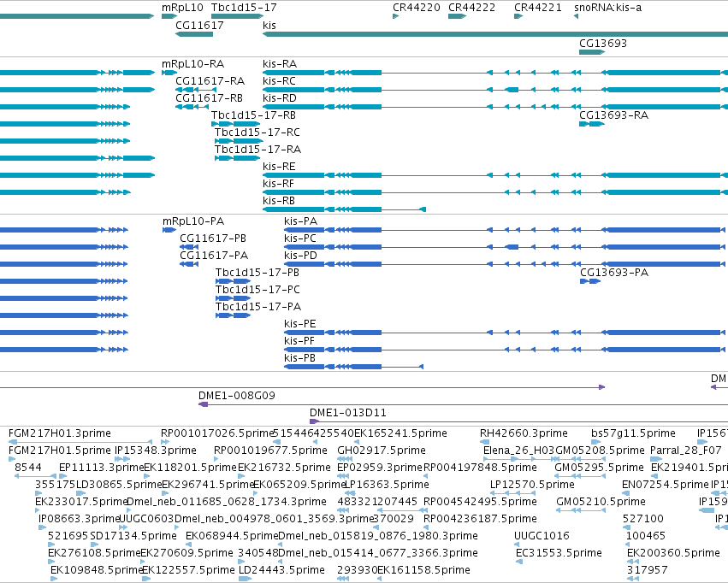The width and height of the screenshot is (728, 583).
Task: Click the LP16363.5prime EST label
Action: point(388,485)
